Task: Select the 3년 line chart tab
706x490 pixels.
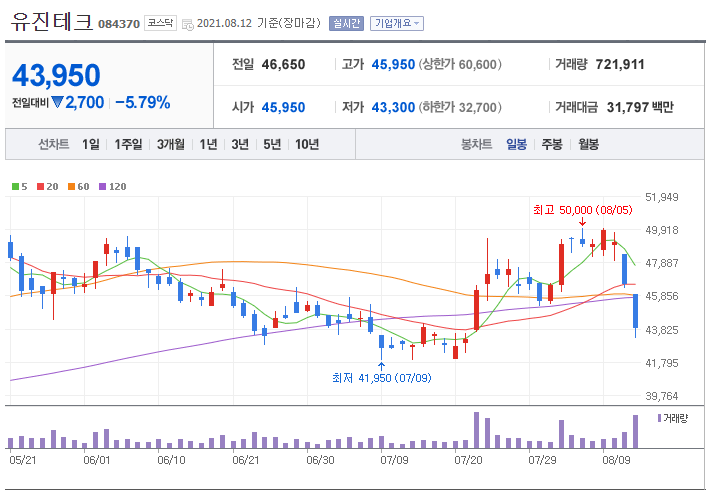Action: pos(240,145)
